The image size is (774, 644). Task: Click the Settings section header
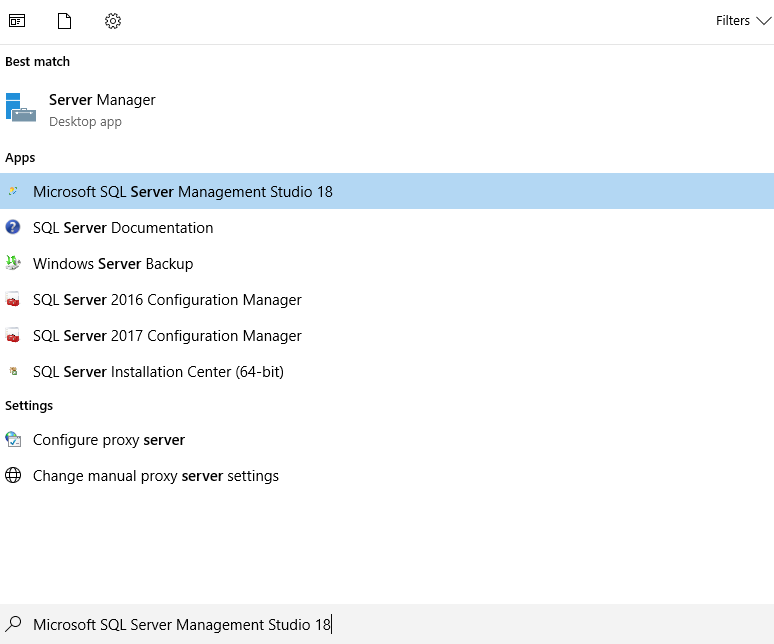(29, 406)
